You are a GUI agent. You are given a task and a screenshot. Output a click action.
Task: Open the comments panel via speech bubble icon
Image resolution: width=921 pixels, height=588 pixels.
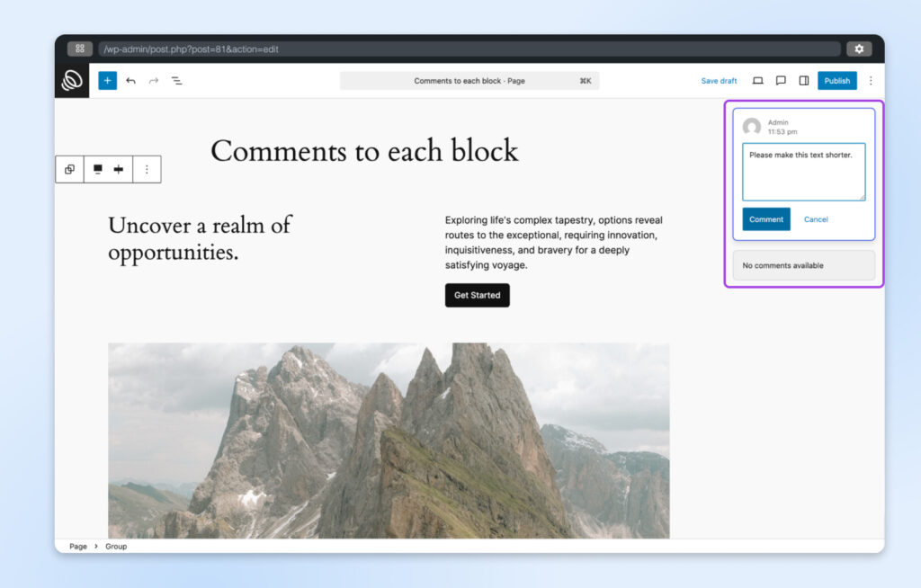pos(781,80)
